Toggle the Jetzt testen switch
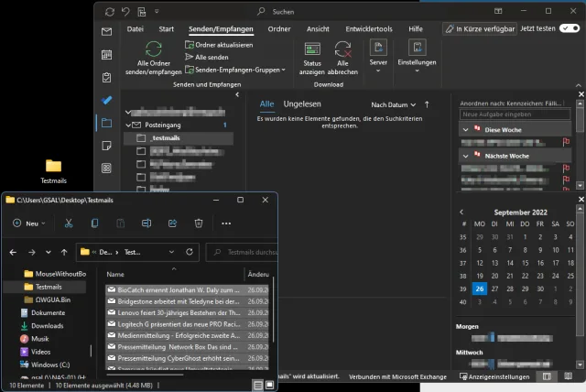Viewport: 586px width, 392px height. tap(570, 29)
